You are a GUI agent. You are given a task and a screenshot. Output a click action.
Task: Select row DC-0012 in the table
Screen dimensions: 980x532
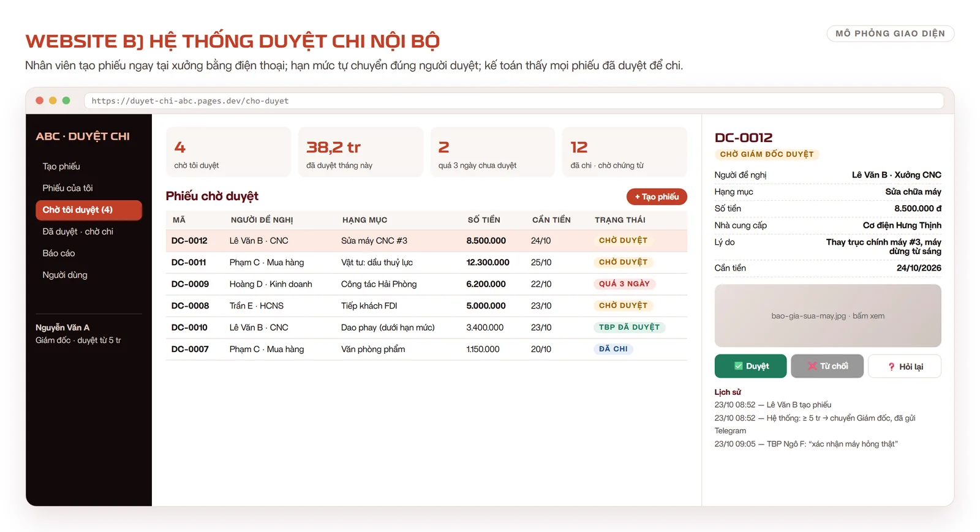pyautogui.click(x=426, y=241)
